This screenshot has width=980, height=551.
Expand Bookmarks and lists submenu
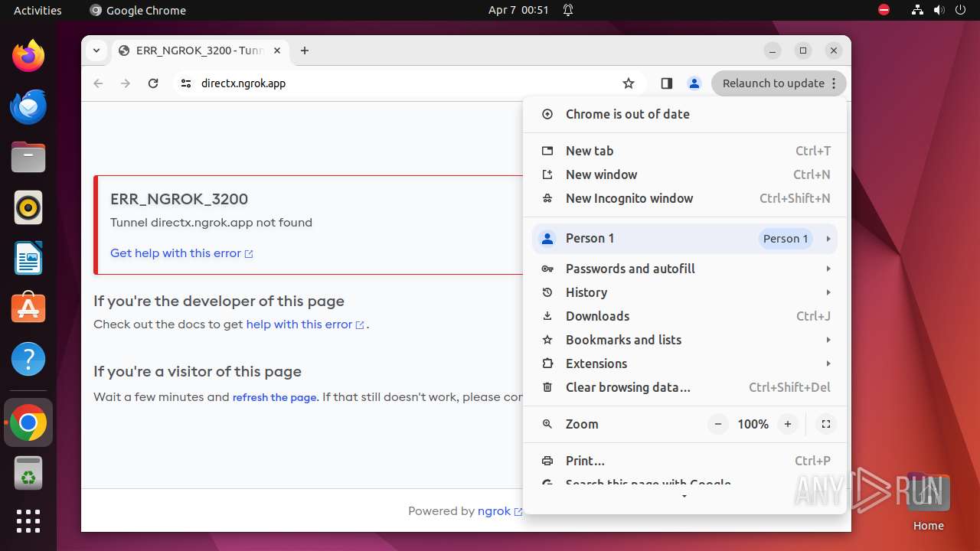684,340
